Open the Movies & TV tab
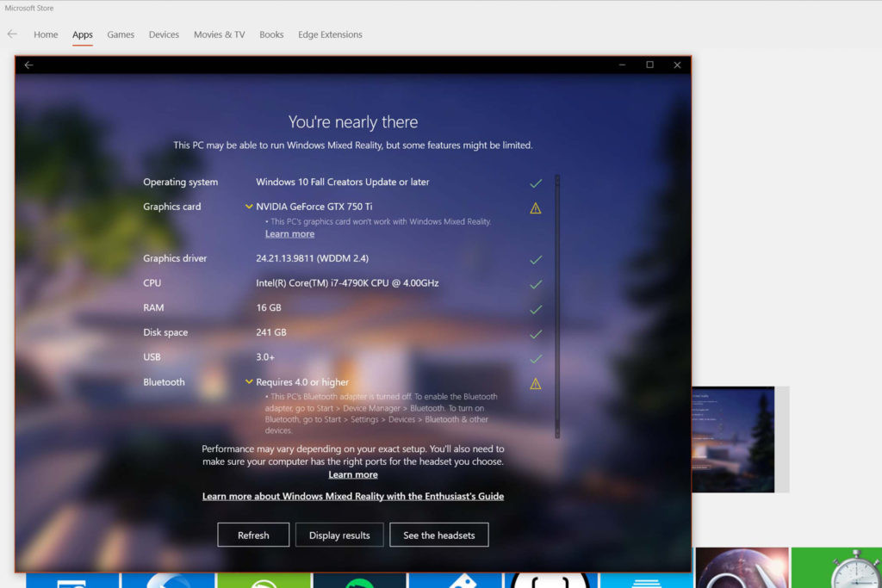This screenshot has width=882, height=588. tap(220, 34)
